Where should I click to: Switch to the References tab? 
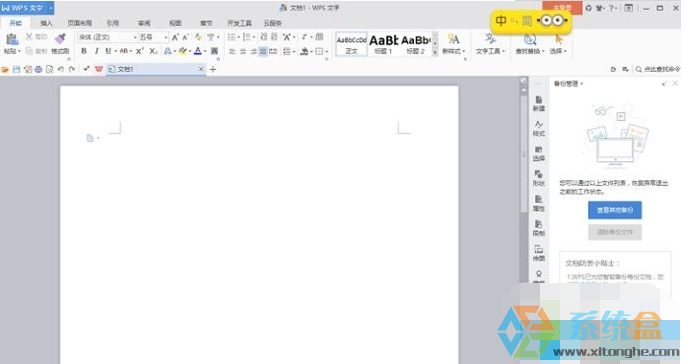click(113, 23)
